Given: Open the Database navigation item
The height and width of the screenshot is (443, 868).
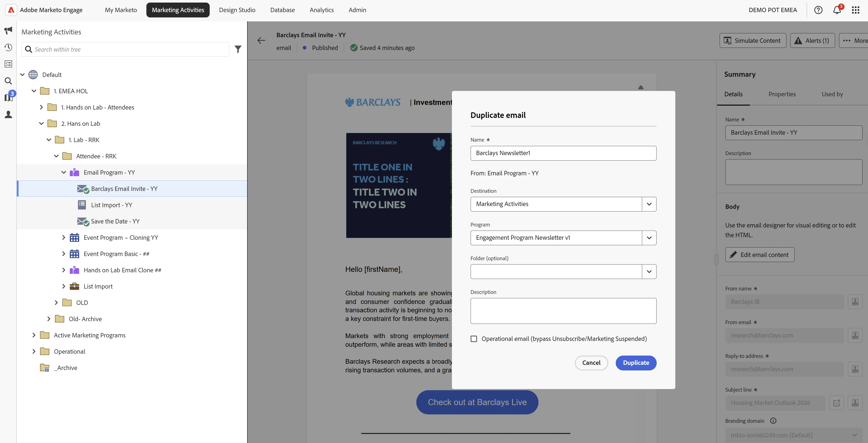Looking at the screenshot, I should tap(282, 10).
